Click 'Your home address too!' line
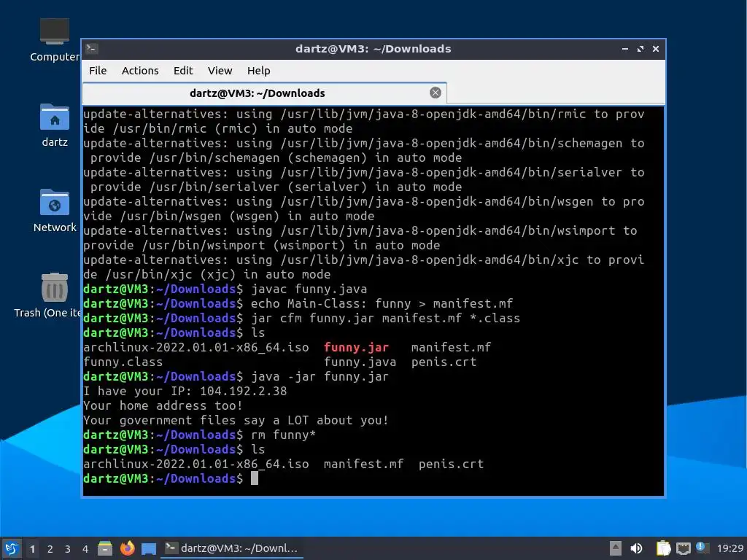747x560 pixels. pyautogui.click(x=163, y=405)
